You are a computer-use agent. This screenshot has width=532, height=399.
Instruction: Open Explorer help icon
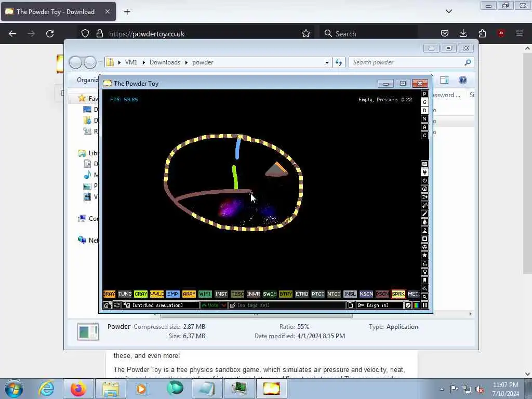tap(462, 80)
